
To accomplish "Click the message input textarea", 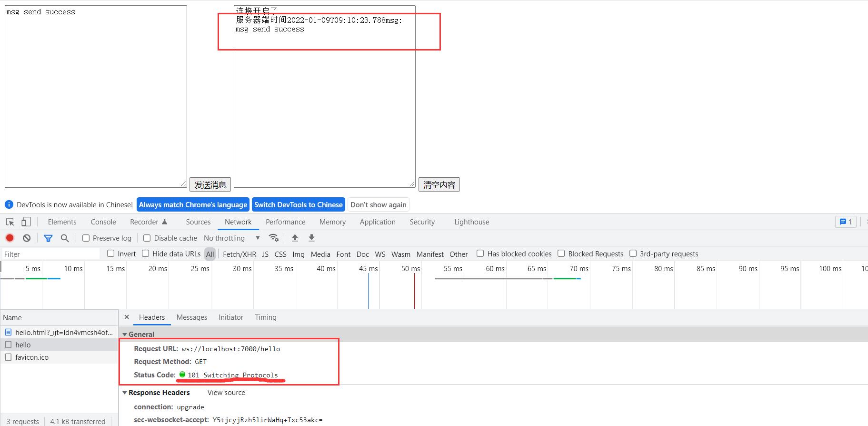I will point(96,96).
